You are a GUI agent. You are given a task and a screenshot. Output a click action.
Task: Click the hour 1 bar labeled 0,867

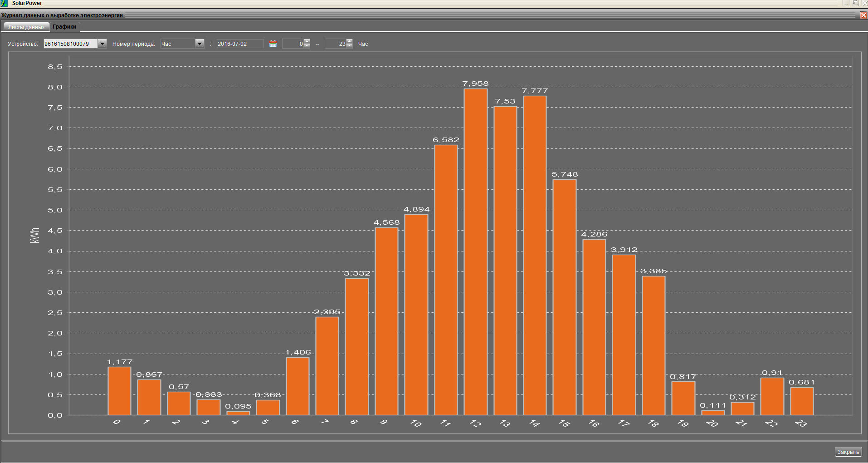coord(149,397)
